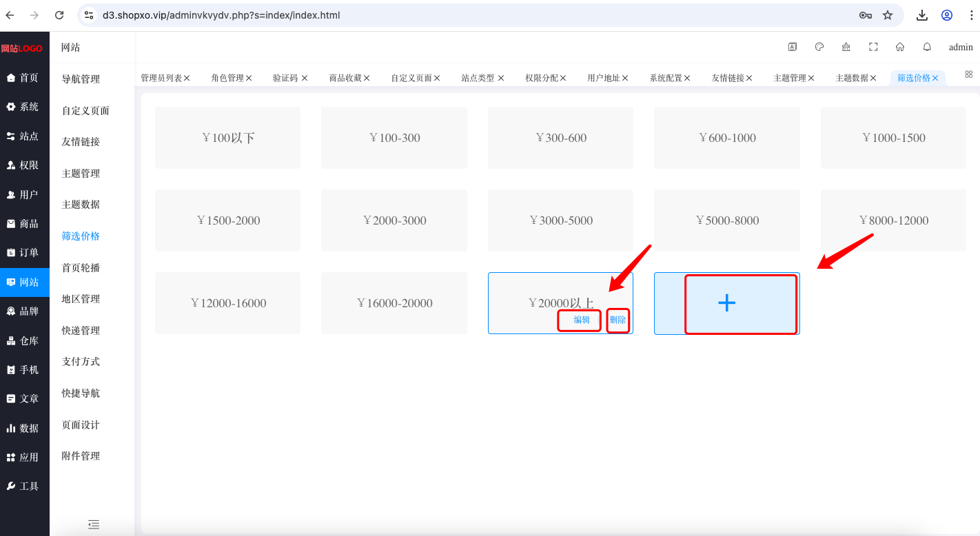This screenshot has width=980, height=536.
Task: Switch to the 用户地址 tab
Action: (x=604, y=79)
